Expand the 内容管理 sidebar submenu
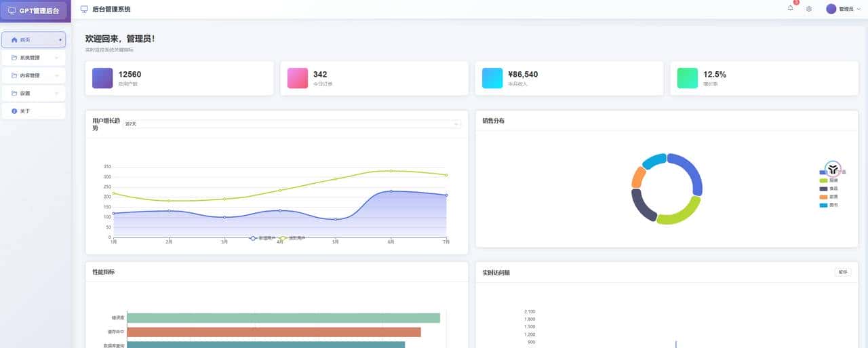The image size is (868, 348). [34, 75]
